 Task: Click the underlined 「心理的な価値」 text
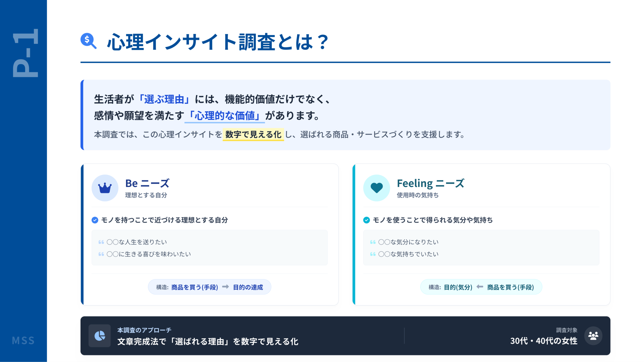(x=224, y=116)
